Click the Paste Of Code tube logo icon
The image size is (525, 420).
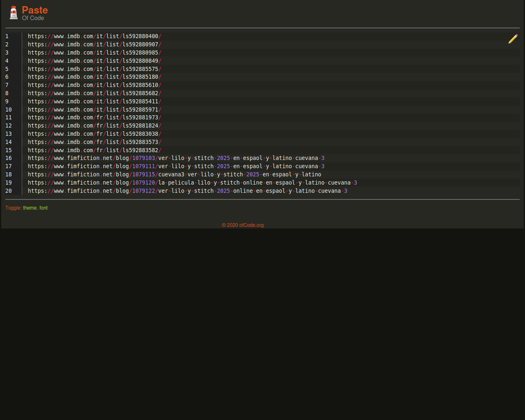coord(14,13)
